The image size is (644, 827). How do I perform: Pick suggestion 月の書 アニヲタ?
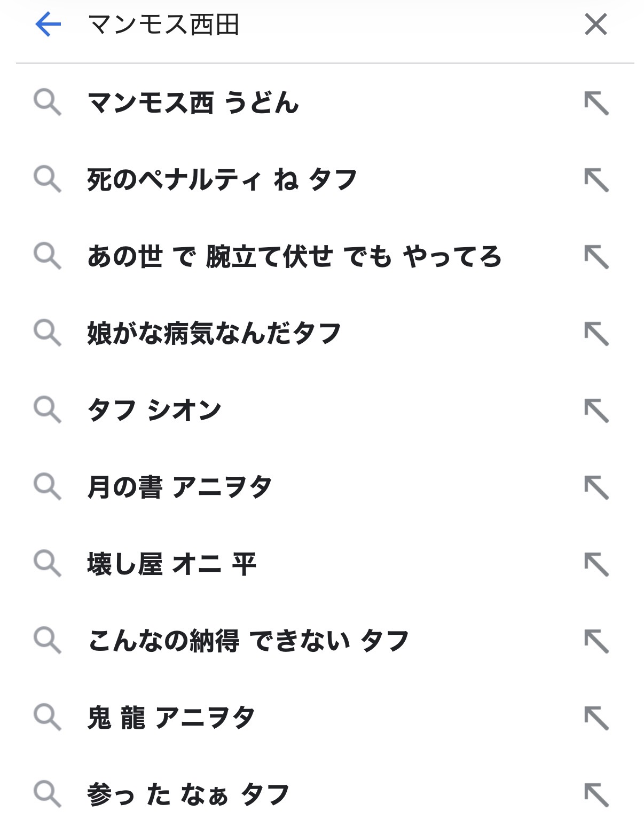click(x=179, y=487)
